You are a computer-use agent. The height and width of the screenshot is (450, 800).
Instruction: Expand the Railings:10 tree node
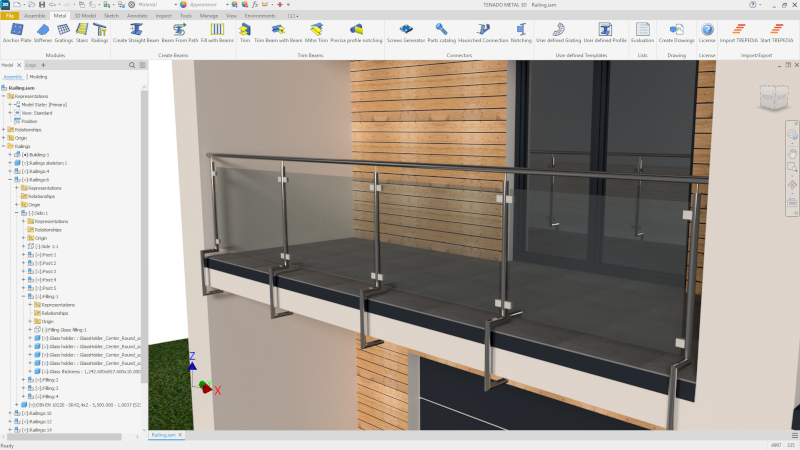tap(9, 413)
